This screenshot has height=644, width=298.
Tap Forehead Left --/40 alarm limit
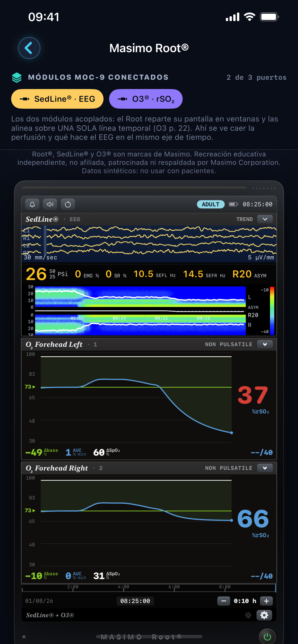[262, 453]
